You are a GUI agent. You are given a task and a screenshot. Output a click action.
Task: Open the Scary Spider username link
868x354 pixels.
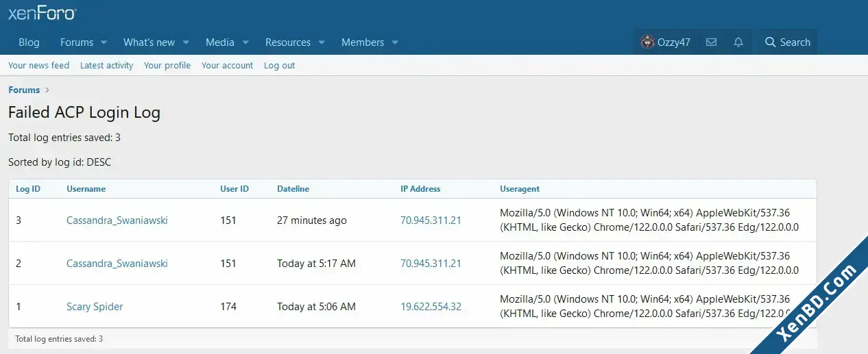point(95,307)
